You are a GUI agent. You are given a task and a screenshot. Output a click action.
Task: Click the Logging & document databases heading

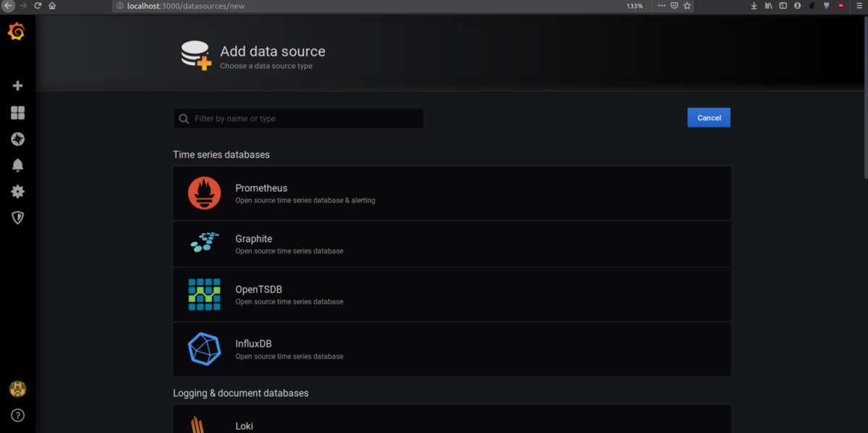[241, 392]
